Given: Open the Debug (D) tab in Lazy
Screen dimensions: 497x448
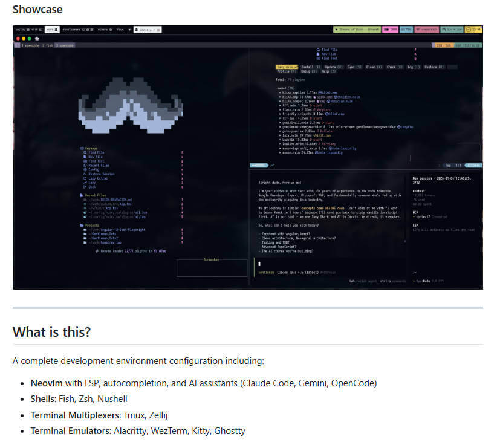Looking at the screenshot, I should (309, 71).
